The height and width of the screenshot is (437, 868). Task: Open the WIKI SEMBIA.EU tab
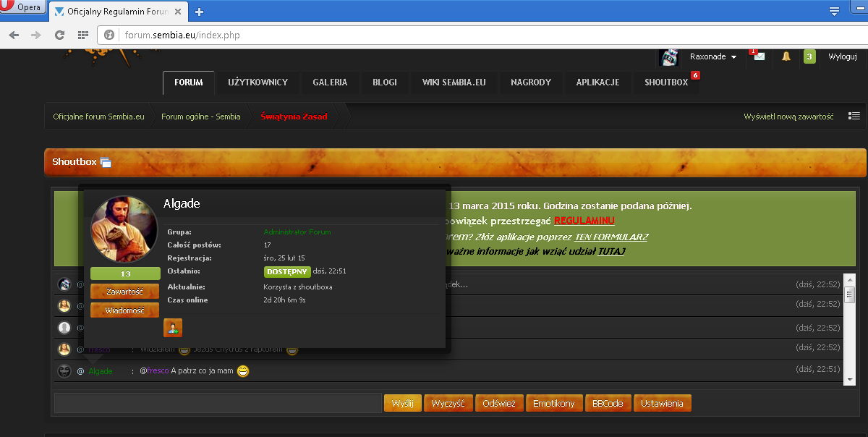(x=454, y=82)
